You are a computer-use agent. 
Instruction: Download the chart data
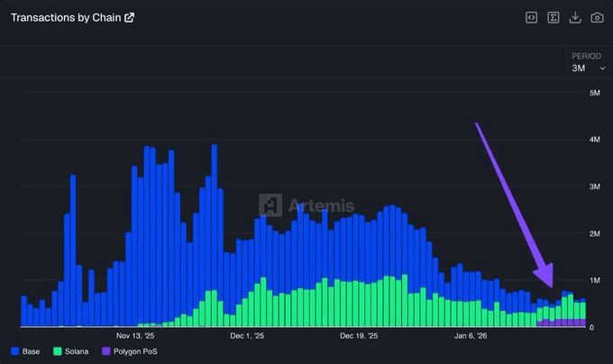click(x=575, y=17)
